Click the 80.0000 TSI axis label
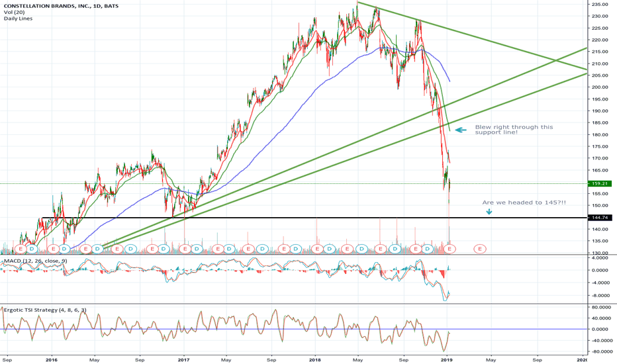Viewport: 617px width, 364px height. [x=600, y=307]
